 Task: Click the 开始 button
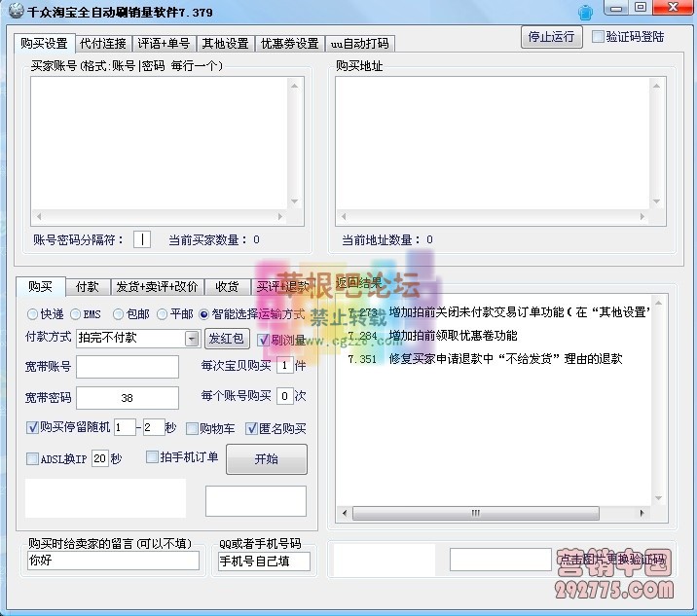[x=267, y=459]
